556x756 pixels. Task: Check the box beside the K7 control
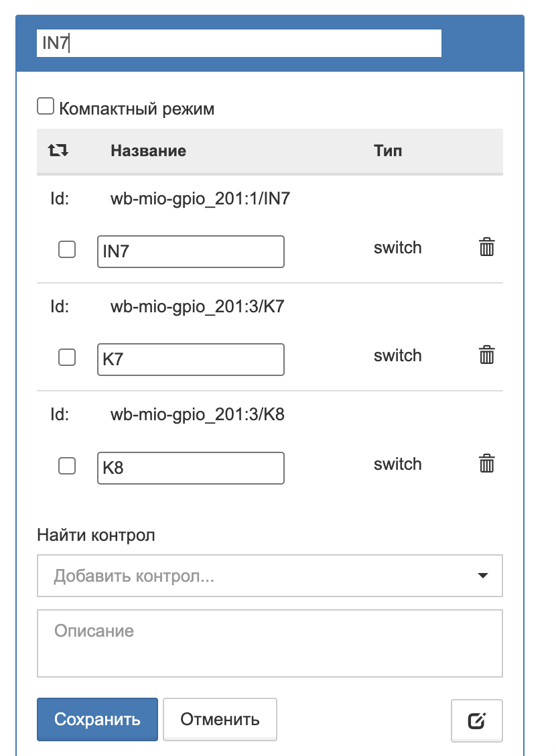pyautogui.click(x=67, y=358)
